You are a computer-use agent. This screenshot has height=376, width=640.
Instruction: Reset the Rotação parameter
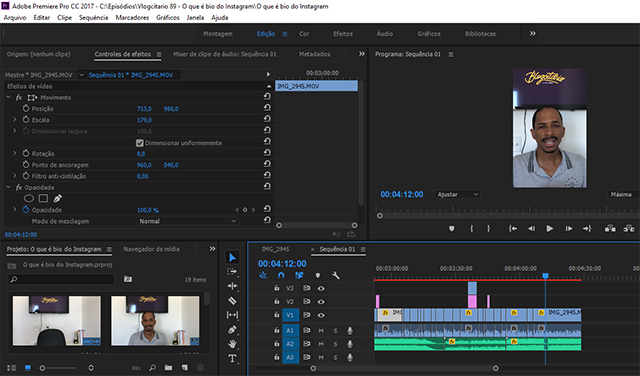coord(267,152)
